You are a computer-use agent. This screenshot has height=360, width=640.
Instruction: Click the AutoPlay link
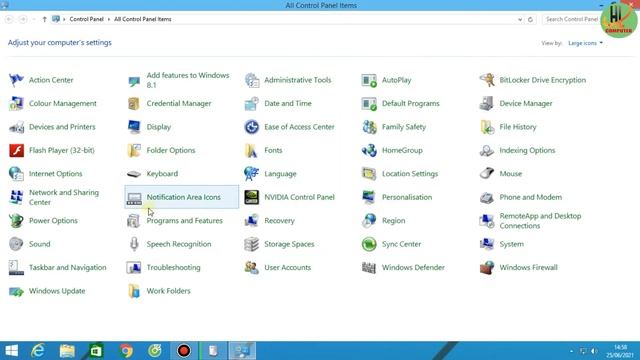click(x=396, y=80)
